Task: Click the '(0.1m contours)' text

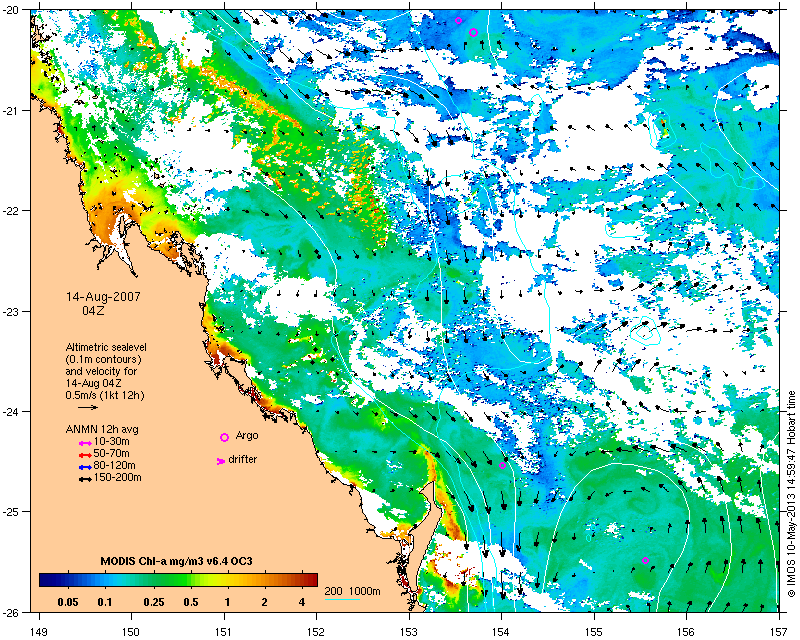Action: coord(104,359)
